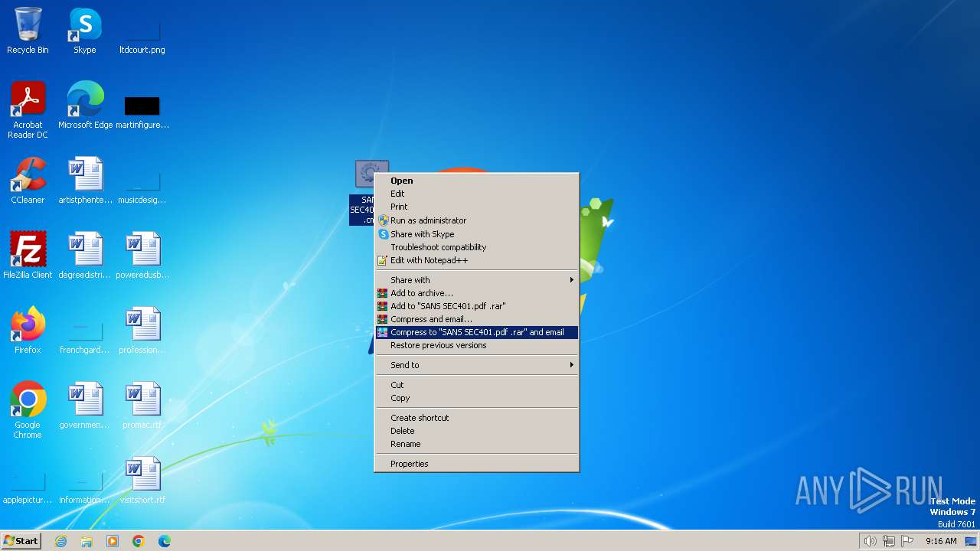Choose Add to "SANS SEC401.pdf .rar"
Screen dimensions: 980x551
[476, 306]
